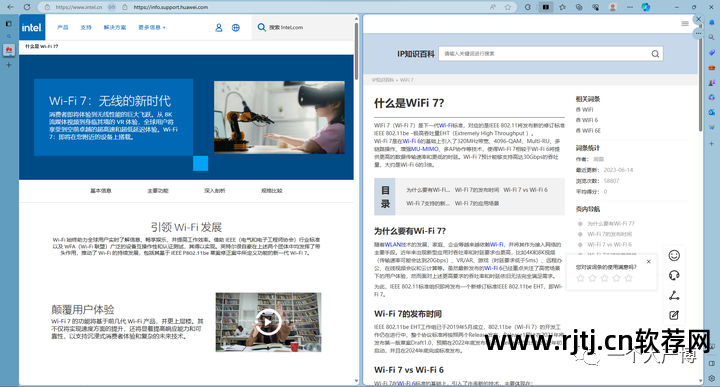Open the tab actions icon in vertical tabs
Image resolution: width=720 pixels, height=387 pixels.
[x=8, y=23]
